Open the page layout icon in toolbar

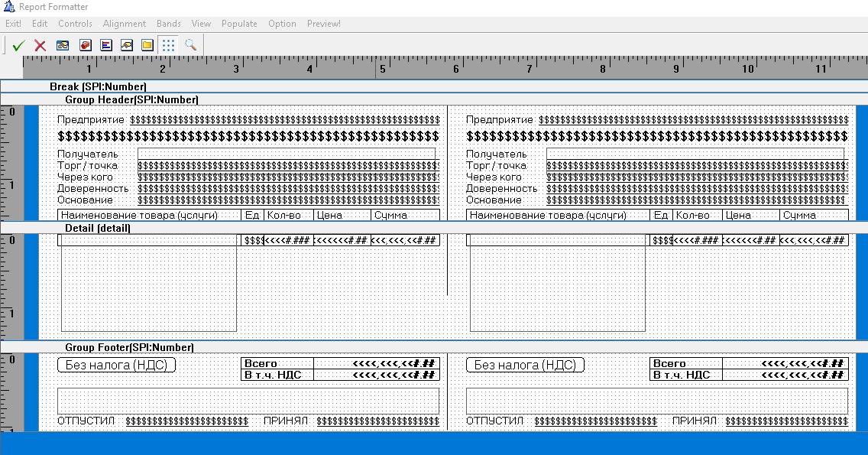coord(63,46)
